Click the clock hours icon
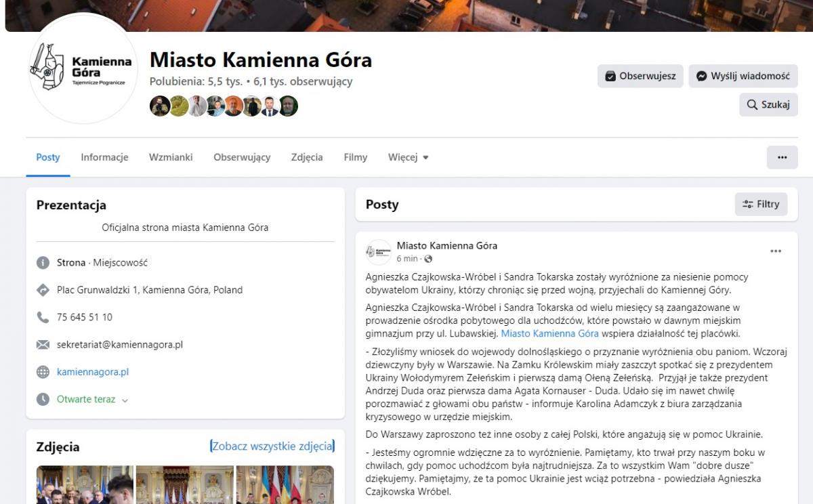 43,399
